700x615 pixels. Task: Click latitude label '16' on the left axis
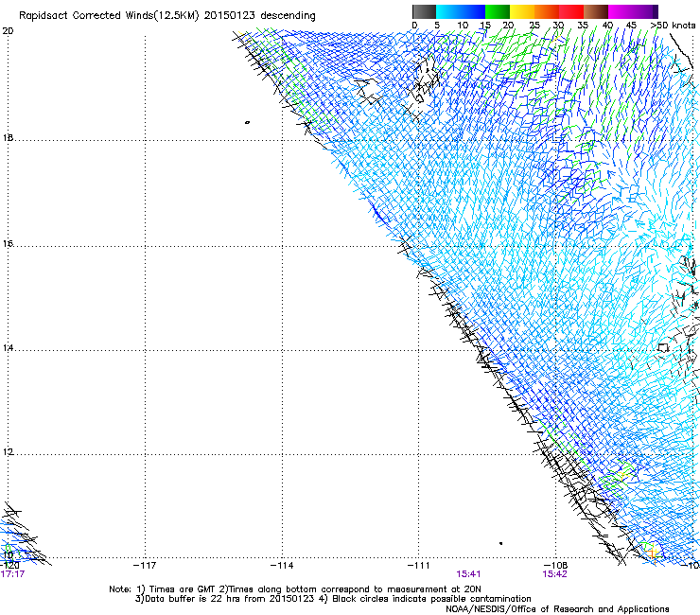8,243
